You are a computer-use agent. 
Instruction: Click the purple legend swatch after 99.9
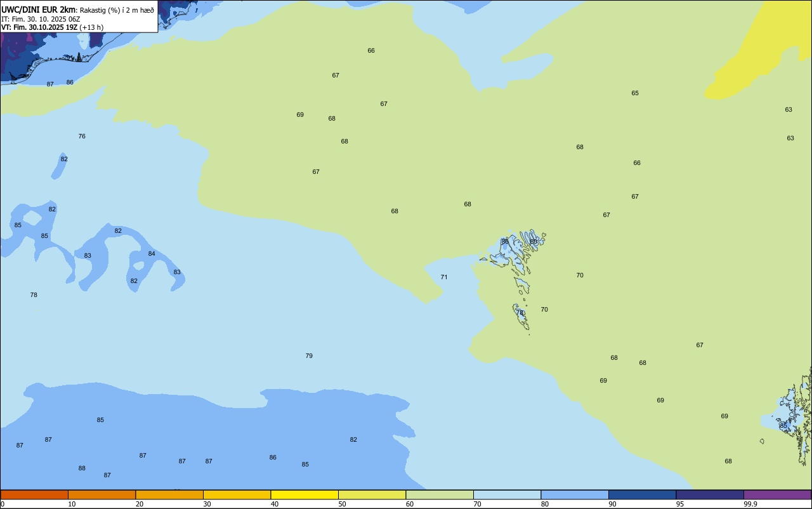pos(778,494)
